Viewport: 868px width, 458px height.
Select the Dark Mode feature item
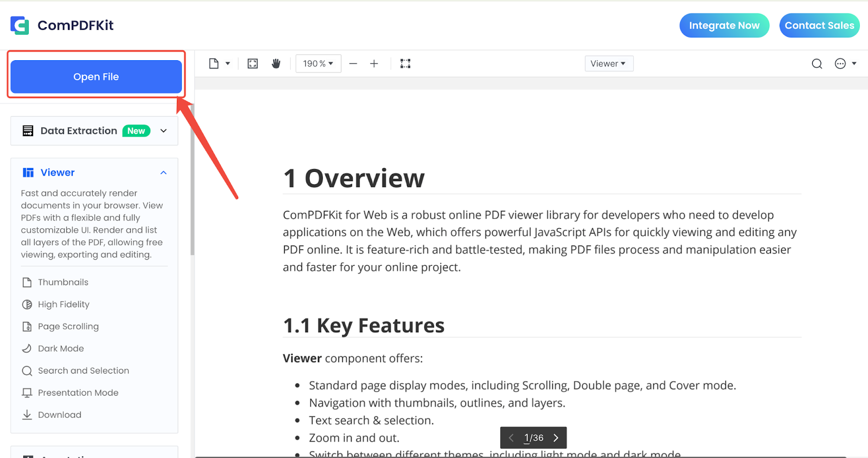click(53, 349)
